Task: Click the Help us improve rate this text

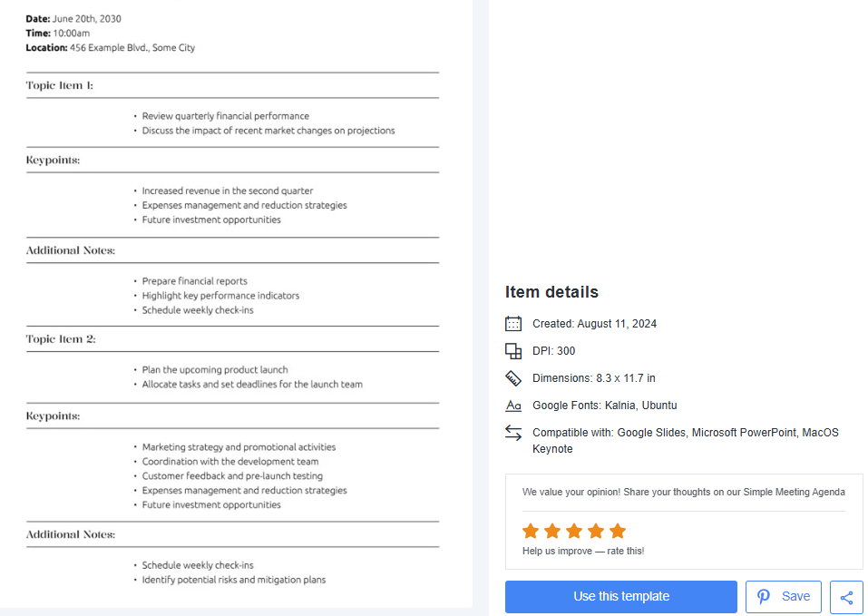Action: pyautogui.click(x=583, y=552)
